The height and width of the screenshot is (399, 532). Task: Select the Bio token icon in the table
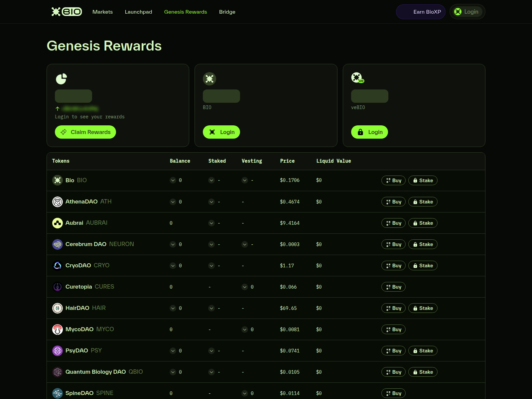point(58,180)
